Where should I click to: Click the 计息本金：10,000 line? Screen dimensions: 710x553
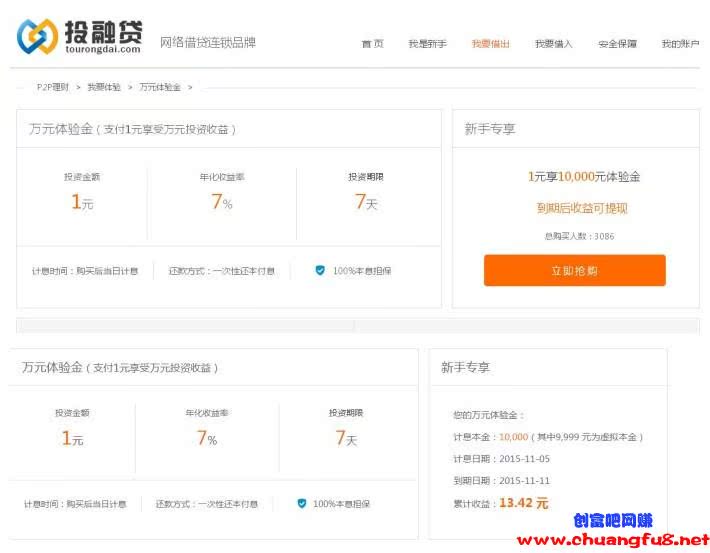548,437
